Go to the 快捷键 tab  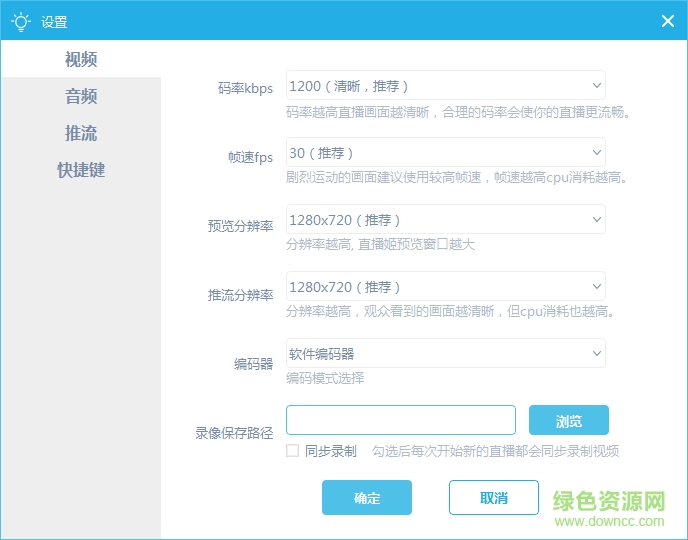click(81, 170)
